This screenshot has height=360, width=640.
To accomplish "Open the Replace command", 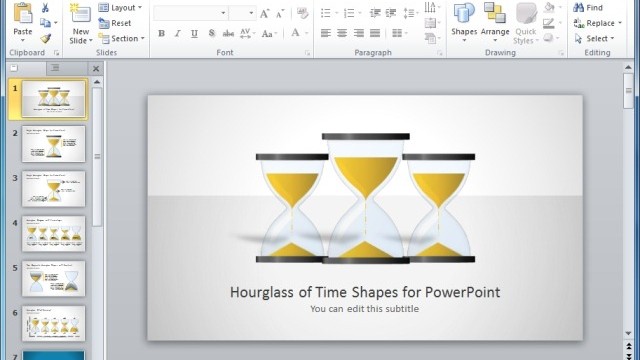I will pos(594,23).
